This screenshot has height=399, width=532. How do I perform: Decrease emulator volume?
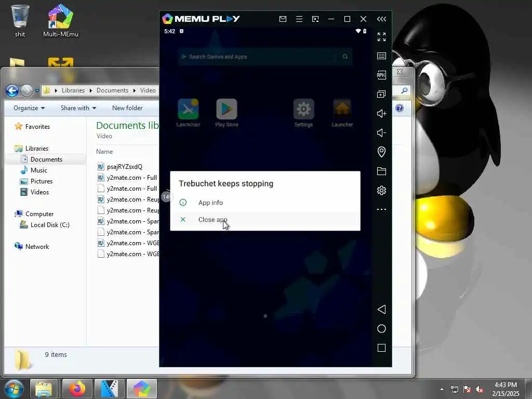381,132
